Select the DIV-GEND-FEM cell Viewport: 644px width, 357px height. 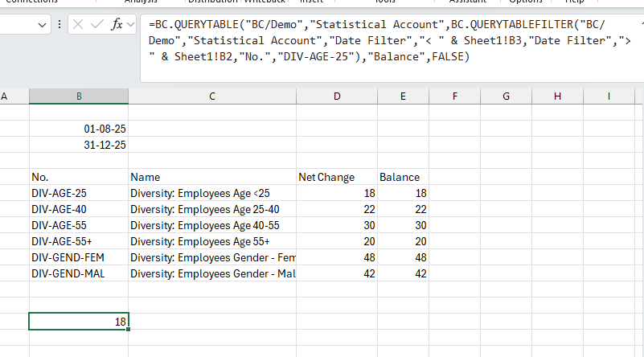[79, 257]
